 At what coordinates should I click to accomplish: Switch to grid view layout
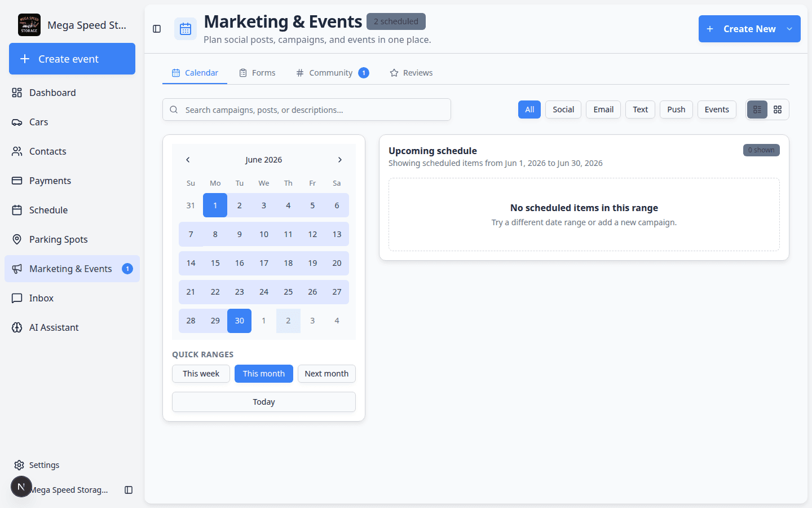point(778,110)
